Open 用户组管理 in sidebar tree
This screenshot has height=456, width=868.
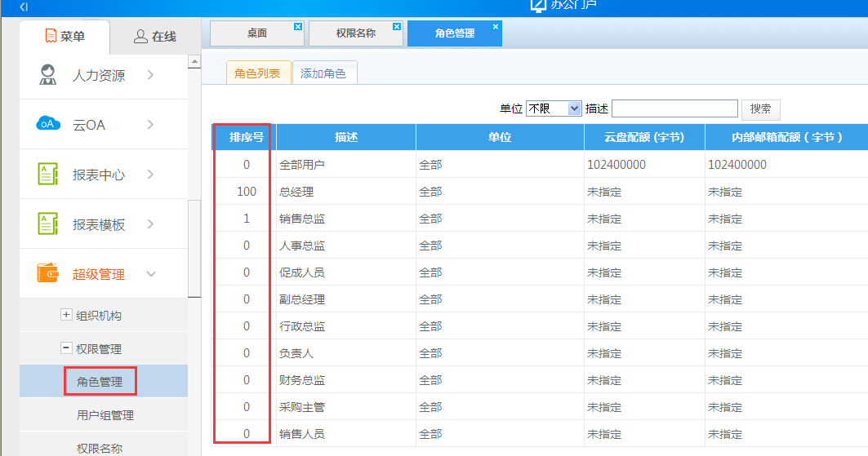coord(105,415)
